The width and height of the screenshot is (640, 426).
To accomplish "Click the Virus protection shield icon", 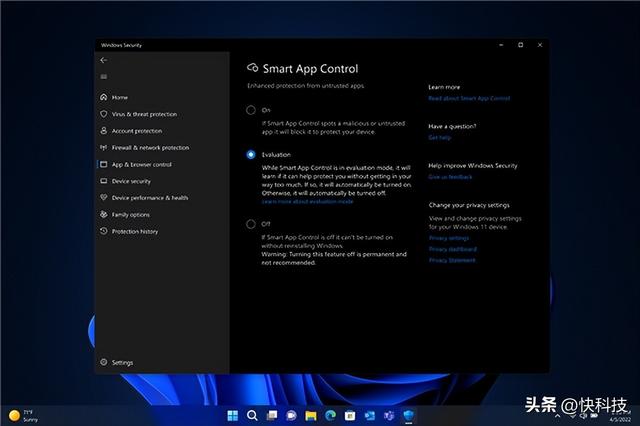I will pos(104,114).
